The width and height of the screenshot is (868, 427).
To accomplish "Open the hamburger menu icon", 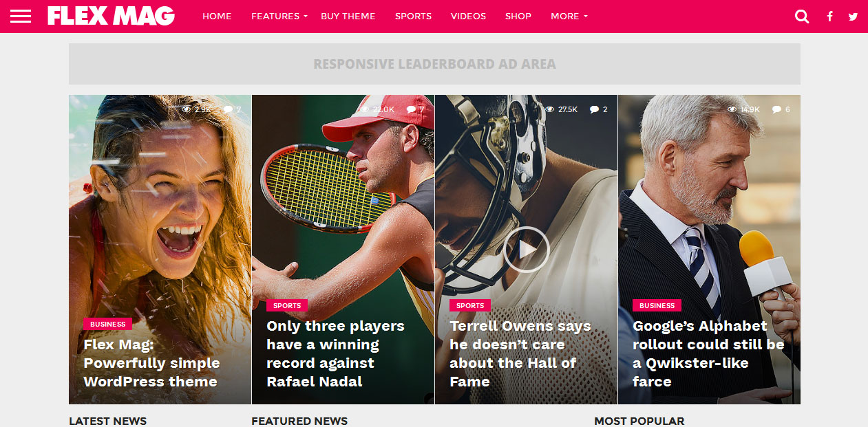I will (x=21, y=16).
